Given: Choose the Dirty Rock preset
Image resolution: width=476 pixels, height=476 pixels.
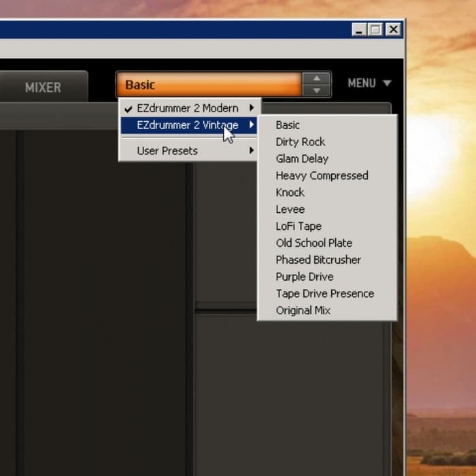Looking at the screenshot, I should point(327,141).
